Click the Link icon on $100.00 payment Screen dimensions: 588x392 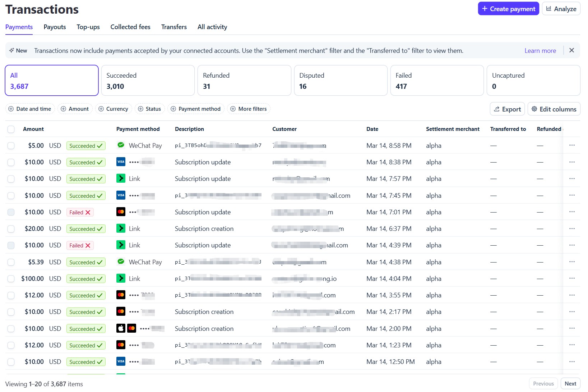121,278
